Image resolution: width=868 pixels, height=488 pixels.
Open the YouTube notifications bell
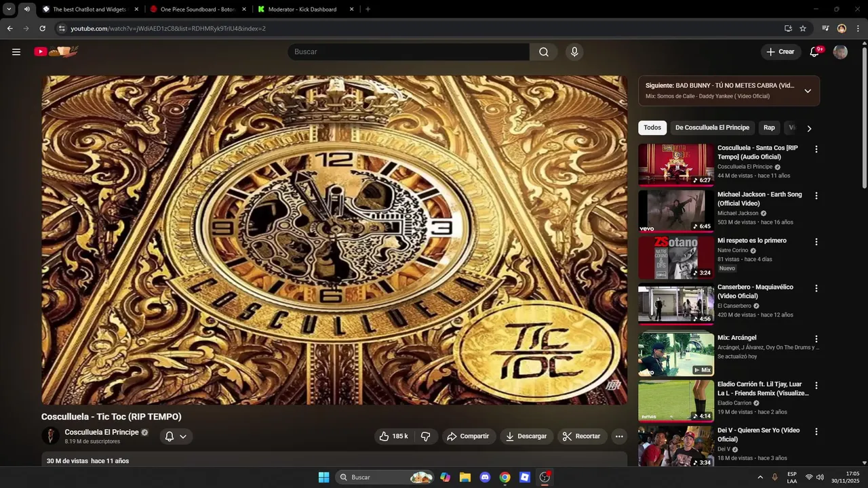click(x=815, y=52)
